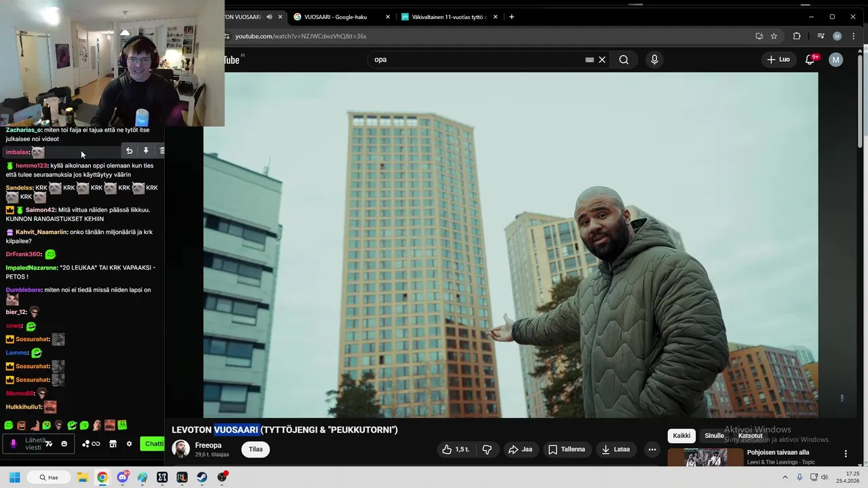Viewport: 868px width, 488px height.
Task: Like the video with thumbs up
Action: (456, 449)
